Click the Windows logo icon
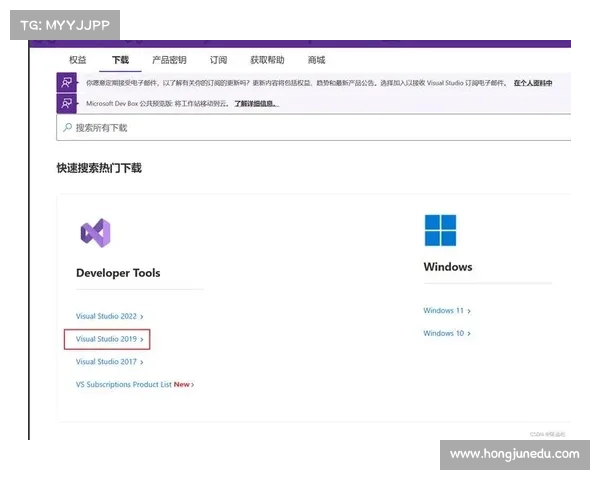This screenshot has height=480, width=600. 440,230
